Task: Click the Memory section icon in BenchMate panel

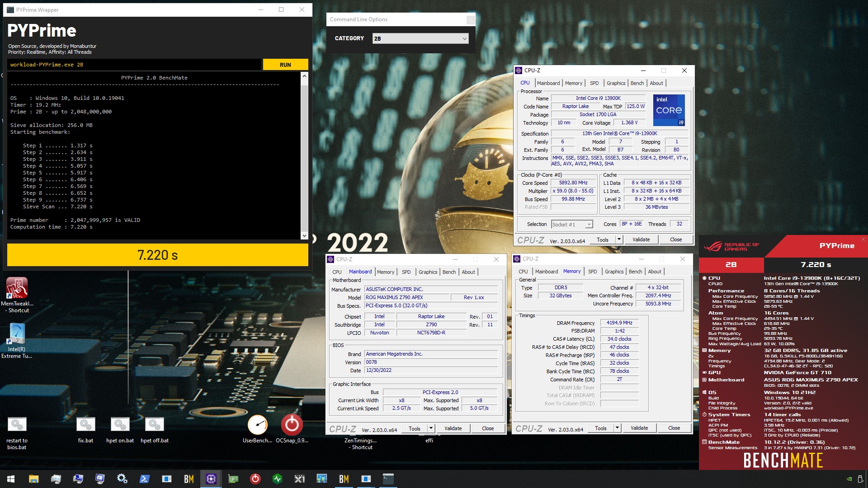Action: [x=704, y=351]
